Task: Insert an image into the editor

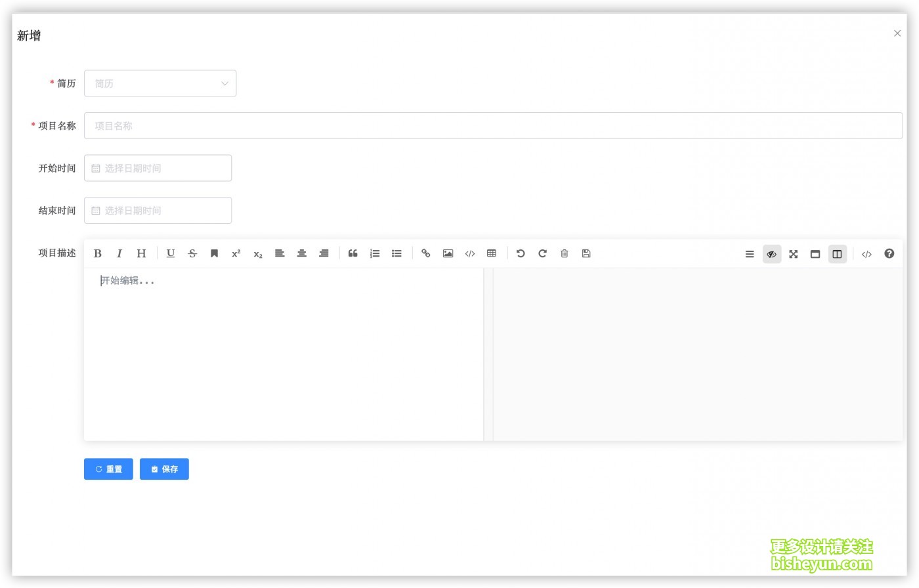Action: [448, 253]
